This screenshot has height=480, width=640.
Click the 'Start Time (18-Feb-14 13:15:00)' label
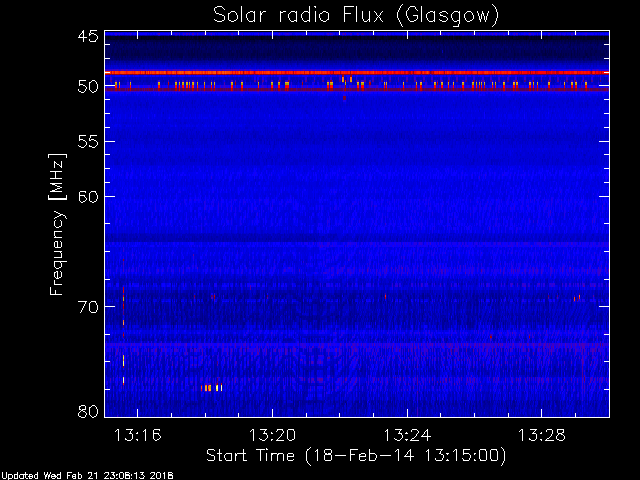tap(356, 456)
